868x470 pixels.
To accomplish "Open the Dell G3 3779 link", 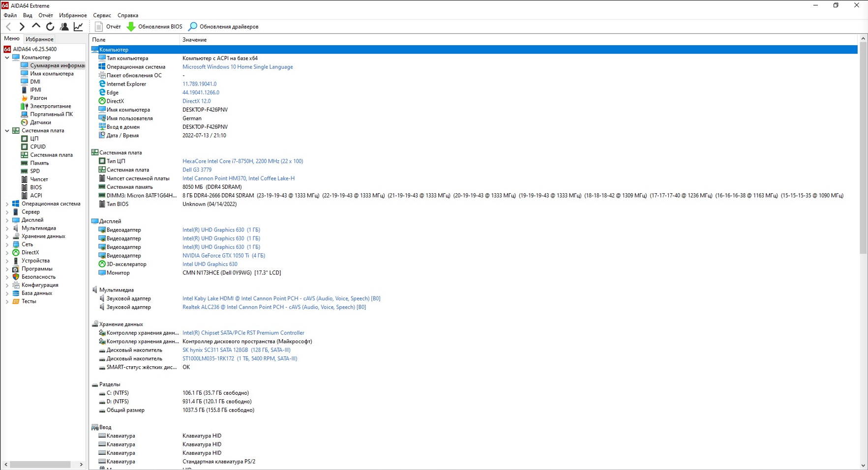I will coord(197,170).
